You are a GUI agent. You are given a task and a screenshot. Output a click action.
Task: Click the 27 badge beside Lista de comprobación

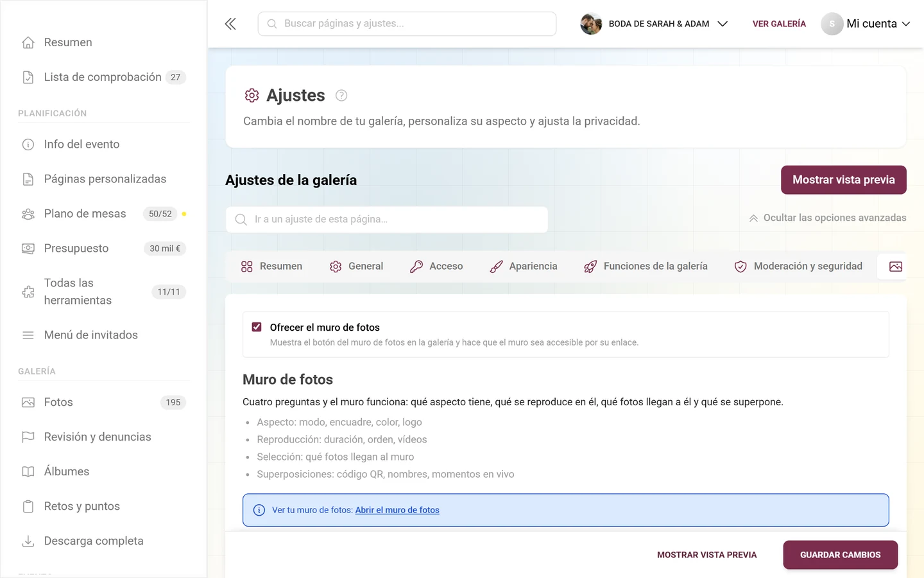(176, 77)
